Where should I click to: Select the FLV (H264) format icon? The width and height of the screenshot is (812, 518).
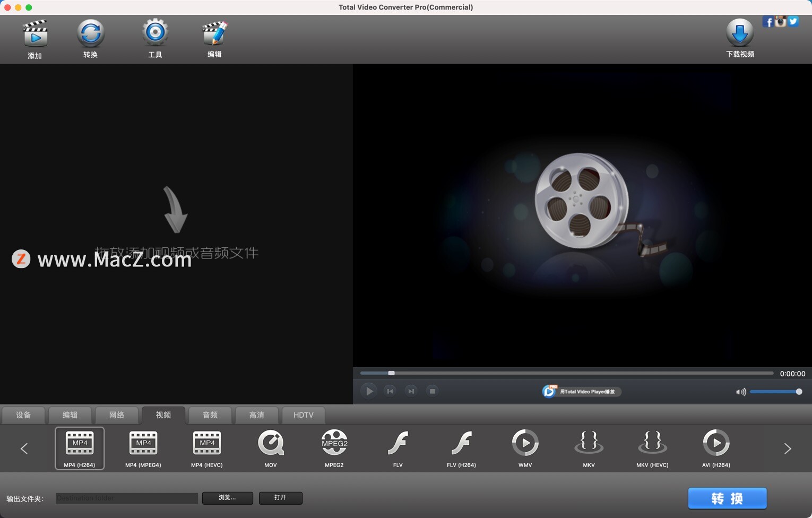click(462, 443)
